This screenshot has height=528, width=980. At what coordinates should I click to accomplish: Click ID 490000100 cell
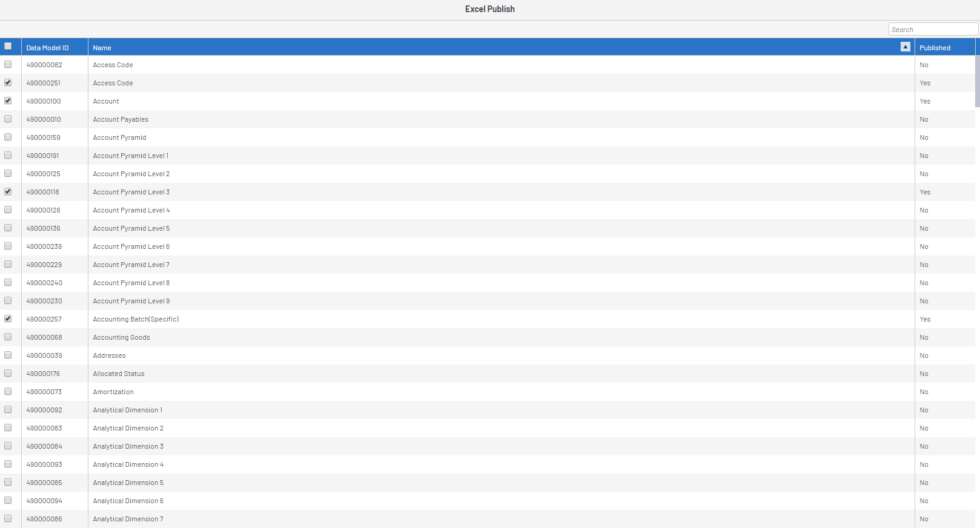tap(44, 101)
